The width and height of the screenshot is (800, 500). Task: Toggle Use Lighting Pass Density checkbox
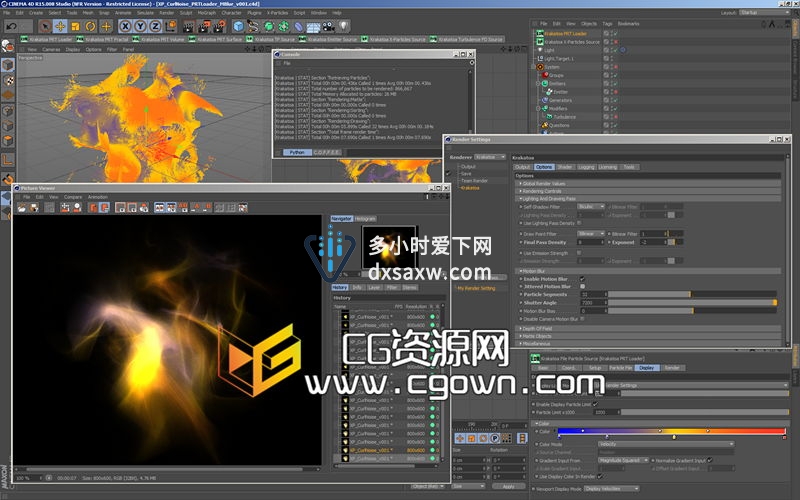click(579, 223)
